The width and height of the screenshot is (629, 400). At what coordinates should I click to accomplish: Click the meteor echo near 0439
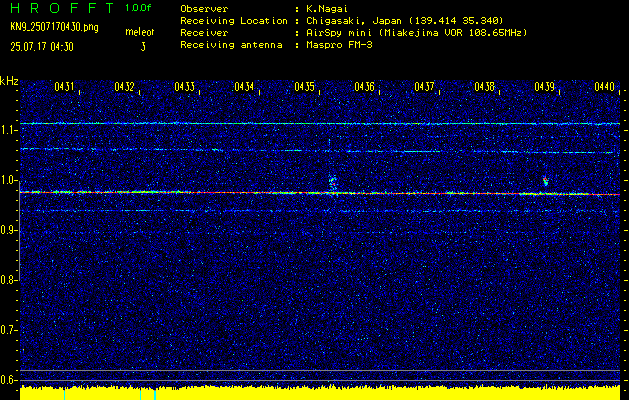tap(545, 181)
